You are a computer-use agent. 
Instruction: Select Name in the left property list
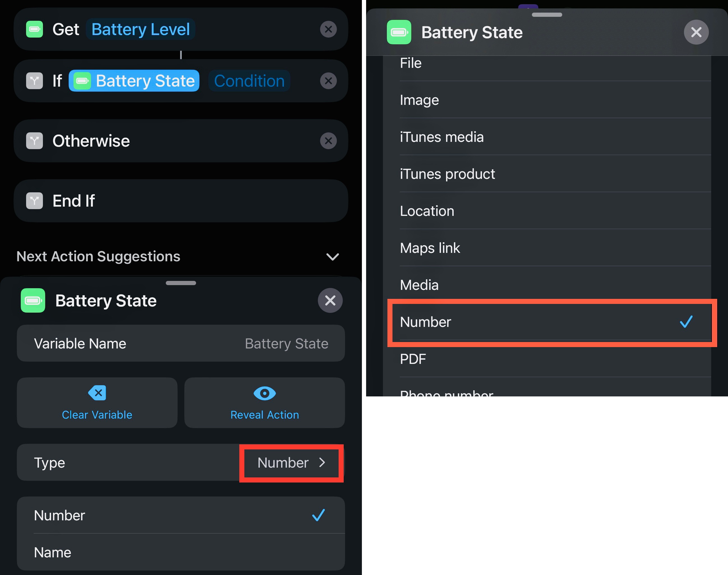[x=181, y=553]
